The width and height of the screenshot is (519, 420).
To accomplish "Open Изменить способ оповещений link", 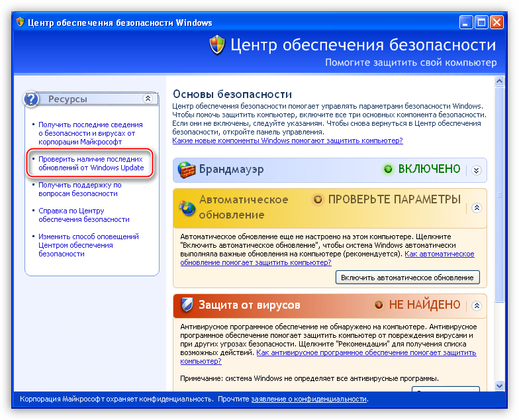I will pyautogui.click(x=89, y=245).
